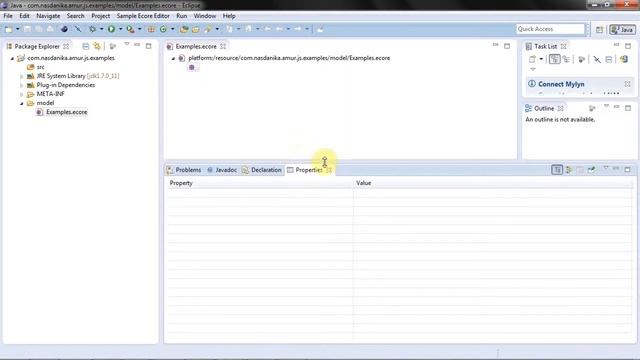Select the Examples.ecore editor tab
Viewport: 640px width, 360px height.
[x=196, y=47]
